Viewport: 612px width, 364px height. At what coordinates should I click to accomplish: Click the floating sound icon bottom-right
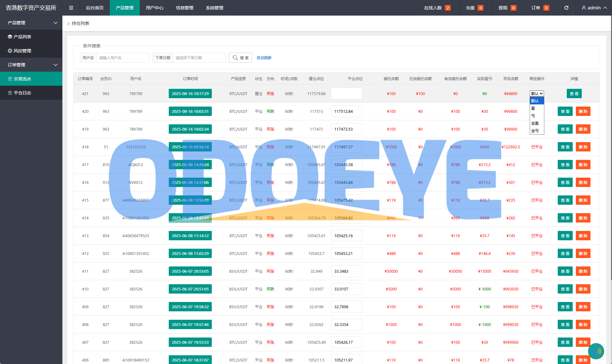[x=596, y=351]
